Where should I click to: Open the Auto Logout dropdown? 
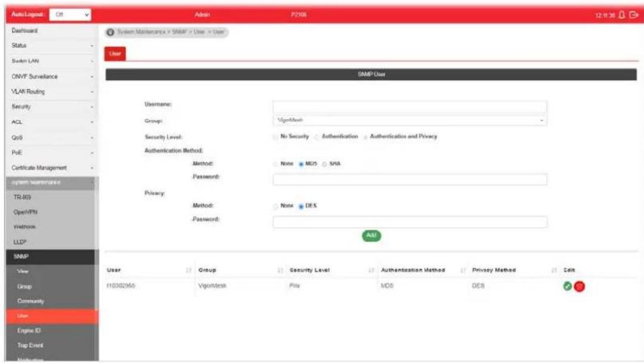tap(70, 14)
